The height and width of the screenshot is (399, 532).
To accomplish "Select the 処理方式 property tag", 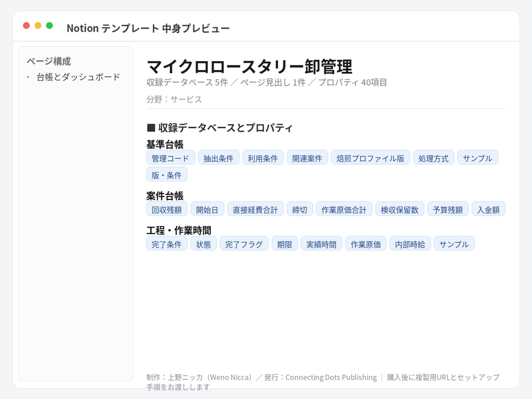I will (434, 157).
